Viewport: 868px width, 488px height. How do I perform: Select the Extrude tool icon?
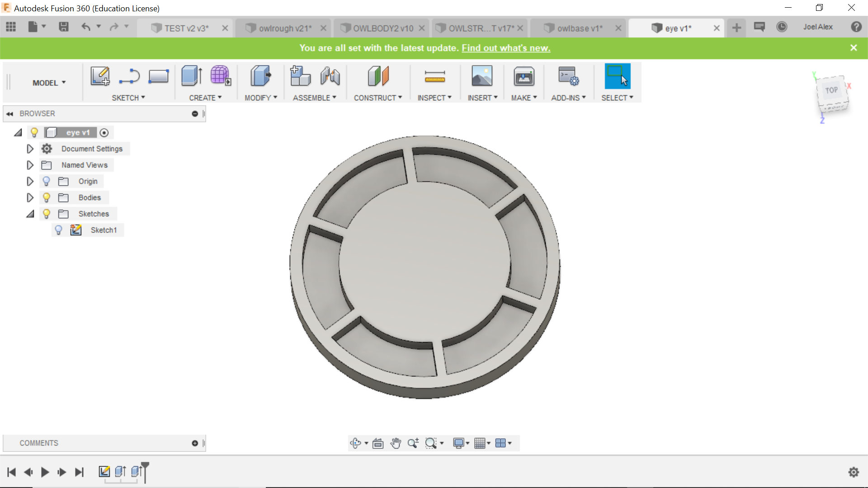(191, 76)
